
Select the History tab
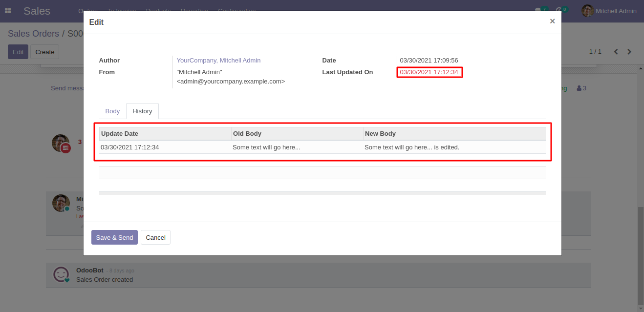click(142, 111)
